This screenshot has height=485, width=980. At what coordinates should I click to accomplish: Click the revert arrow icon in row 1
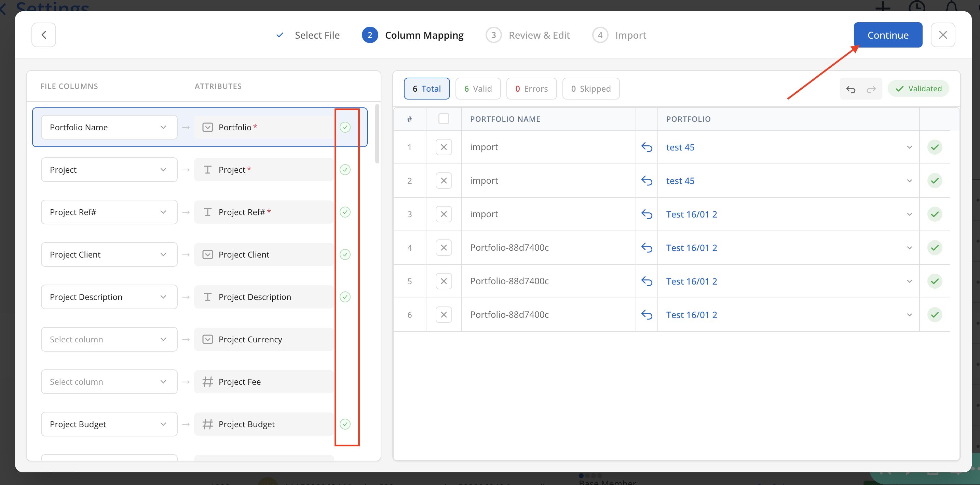(x=646, y=147)
